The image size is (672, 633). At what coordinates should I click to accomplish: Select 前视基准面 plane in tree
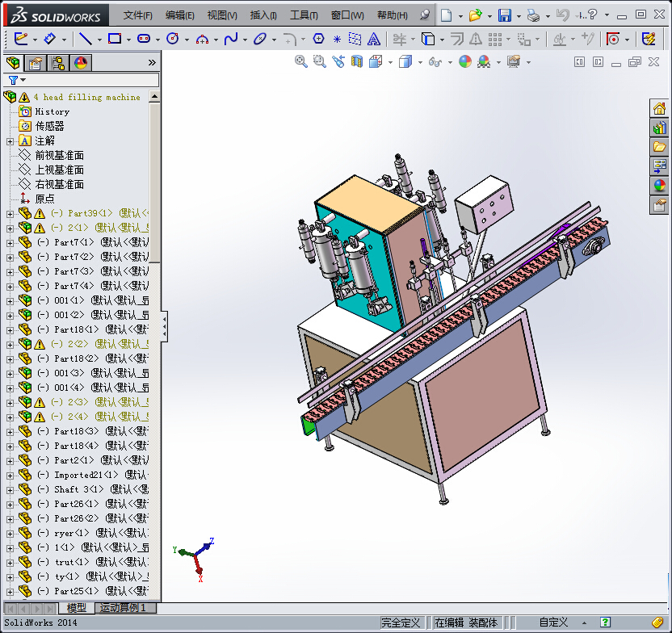point(59,156)
